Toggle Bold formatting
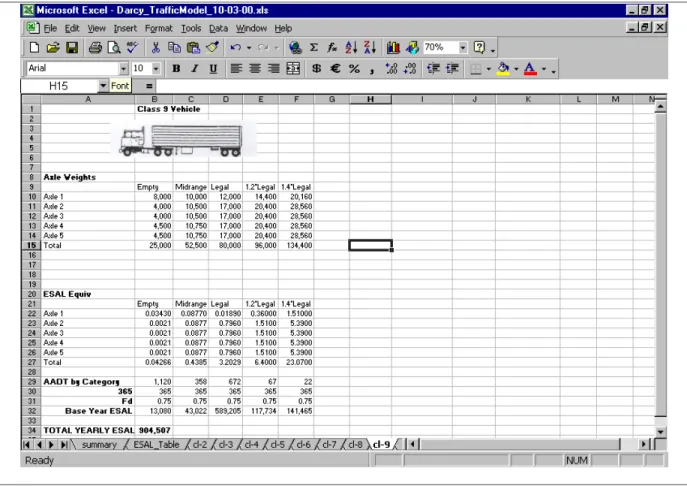 [x=176, y=69]
